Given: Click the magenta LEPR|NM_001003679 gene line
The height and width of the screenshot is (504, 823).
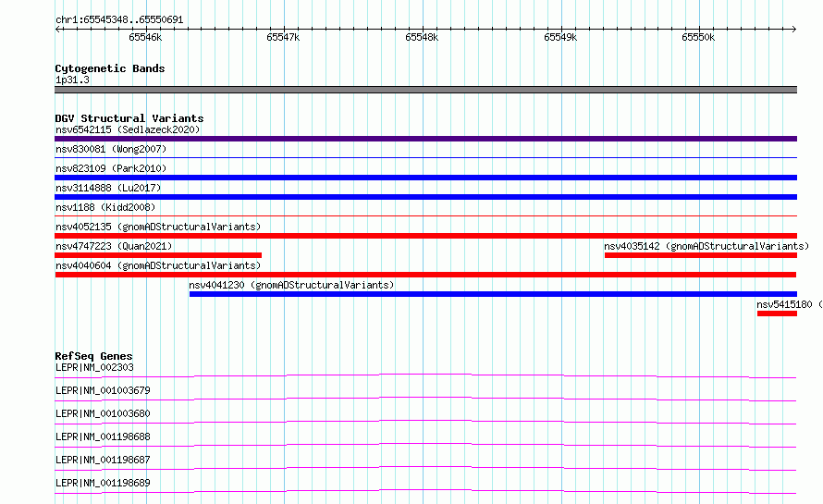Looking at the screenshot, I should (x=425, y=399).
